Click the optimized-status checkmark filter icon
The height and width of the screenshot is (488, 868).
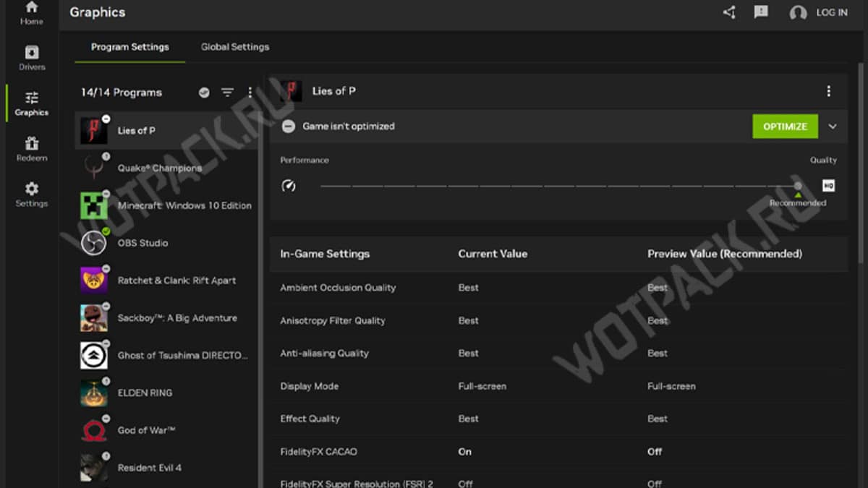pos(204,93)
